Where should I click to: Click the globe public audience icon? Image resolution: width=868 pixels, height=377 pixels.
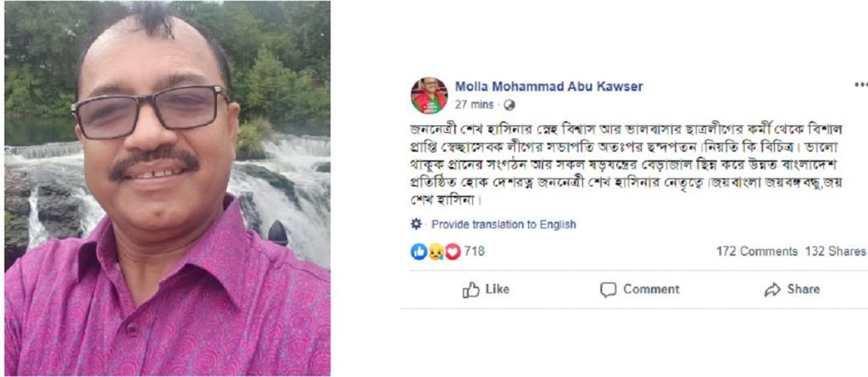coord(509,106)
